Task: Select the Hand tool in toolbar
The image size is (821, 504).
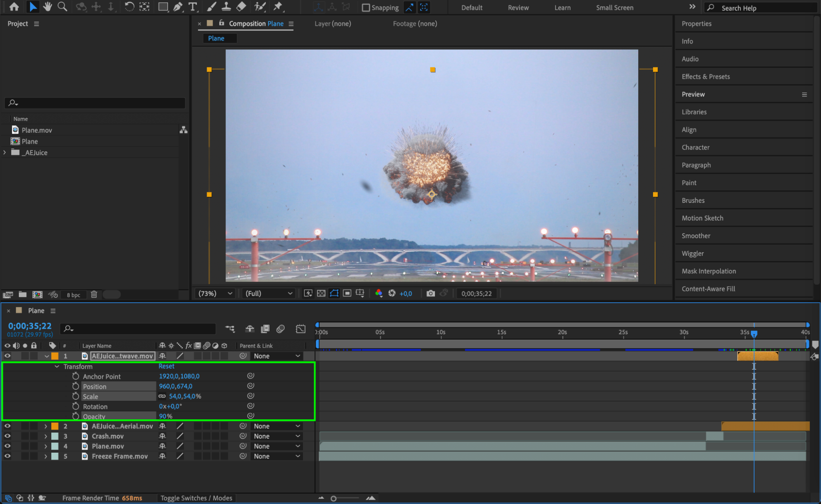Action: [x=48, y=7]
